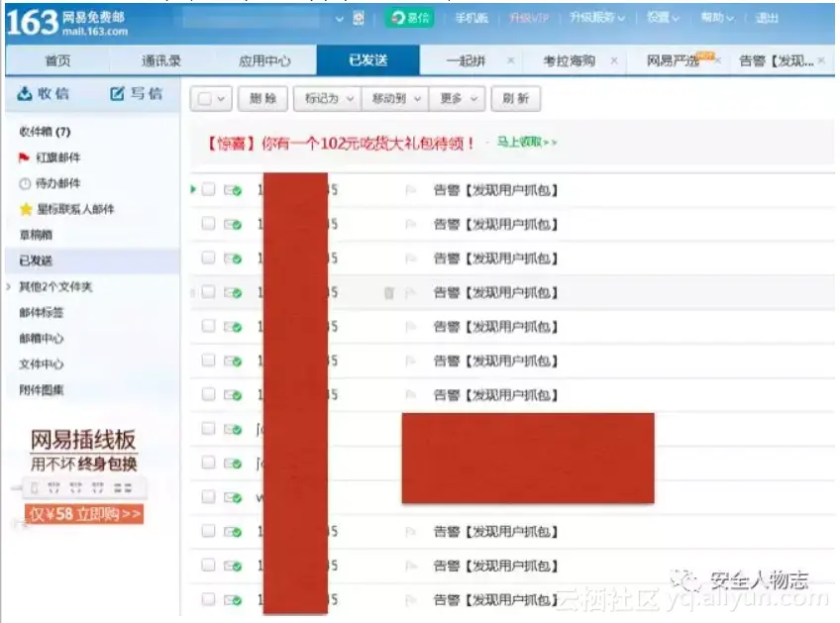Click the trash icon in the highlighted mail row
Image resolution: width=840 pixels, height=623 pixels.
[x=389, y=292]
